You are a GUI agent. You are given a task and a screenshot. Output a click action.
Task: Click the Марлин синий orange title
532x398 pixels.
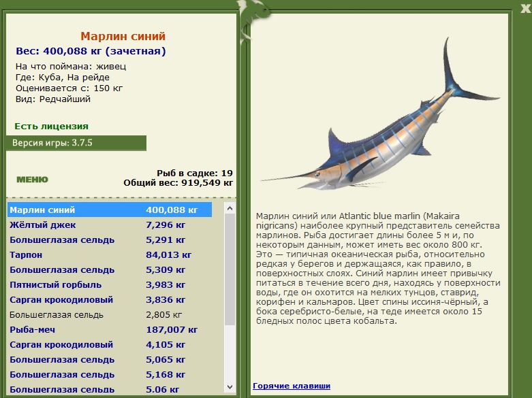coord(123,36)
